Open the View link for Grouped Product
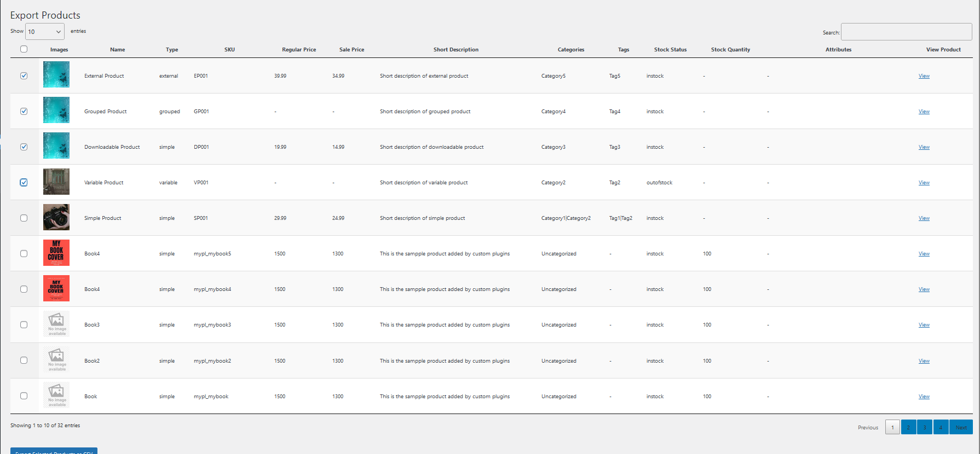 (x=924, y=112)
